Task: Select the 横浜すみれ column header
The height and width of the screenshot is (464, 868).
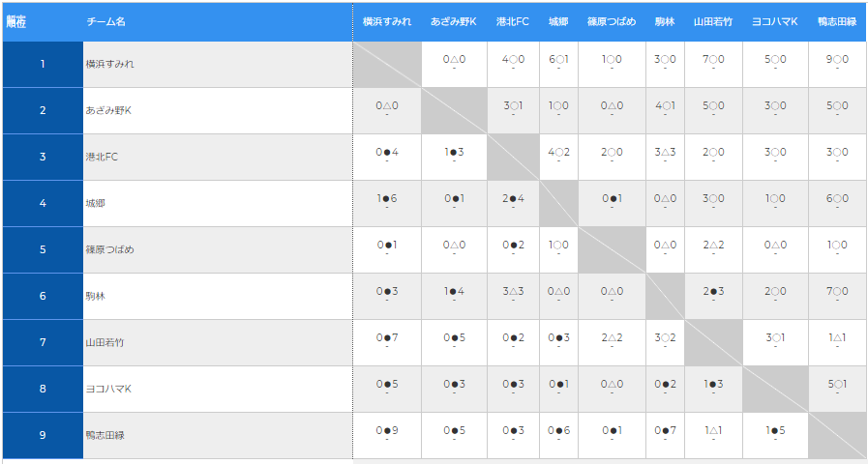Action: (x=387, y=21)
